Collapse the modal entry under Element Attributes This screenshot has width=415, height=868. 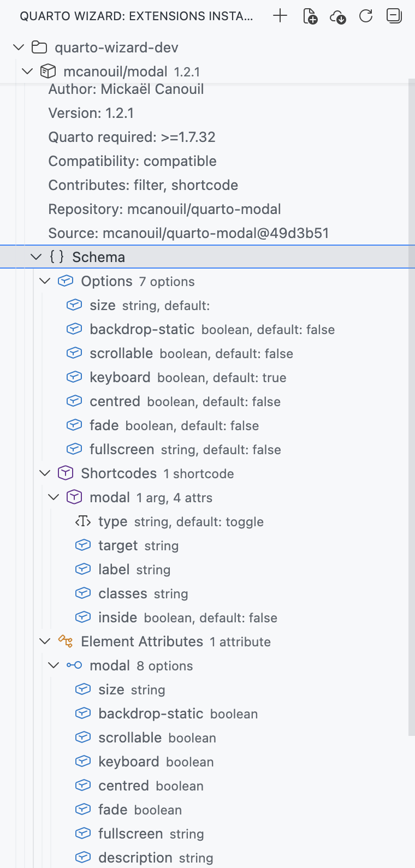(x=53, y=665)
